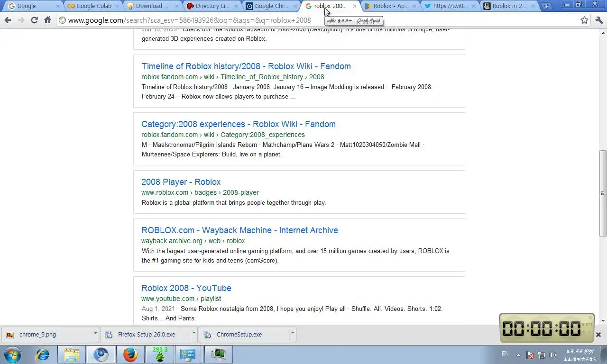This screenshot has width=607, height=364.
Task: Close the Roblox in 2... tab
Action: [x=532, y=6]
